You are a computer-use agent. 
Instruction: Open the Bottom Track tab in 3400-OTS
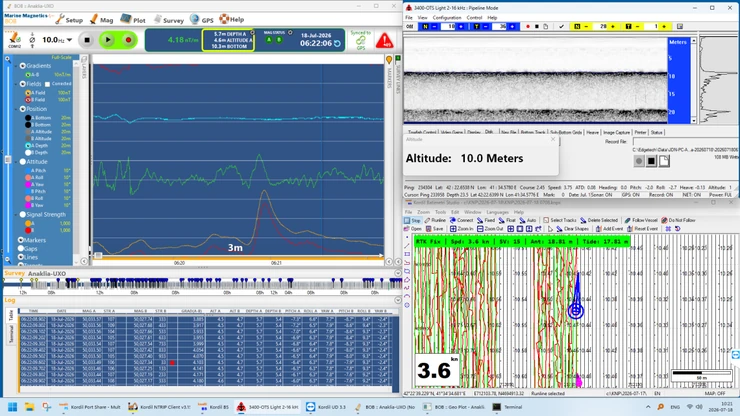click(x=533, y=133)
